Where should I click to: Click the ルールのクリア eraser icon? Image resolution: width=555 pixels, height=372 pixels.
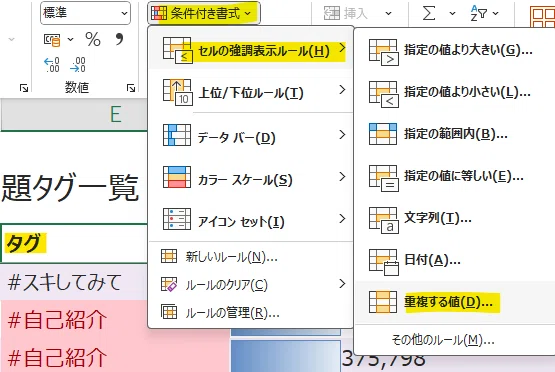tap(169, 284)
